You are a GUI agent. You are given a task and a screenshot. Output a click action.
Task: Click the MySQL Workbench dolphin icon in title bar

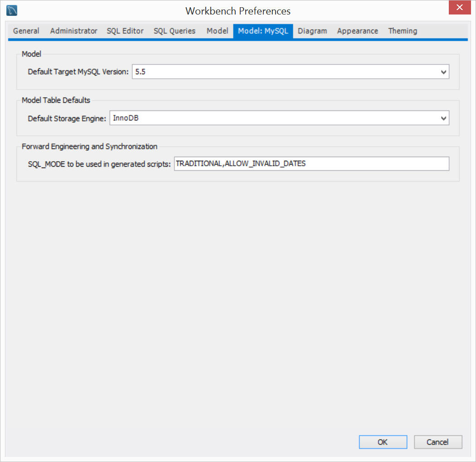coord(11,10)
